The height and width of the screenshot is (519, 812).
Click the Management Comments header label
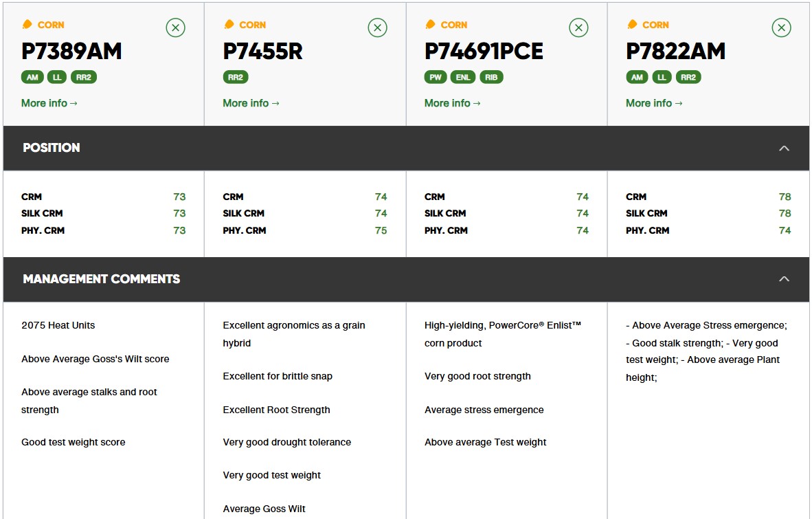point(101,279)
